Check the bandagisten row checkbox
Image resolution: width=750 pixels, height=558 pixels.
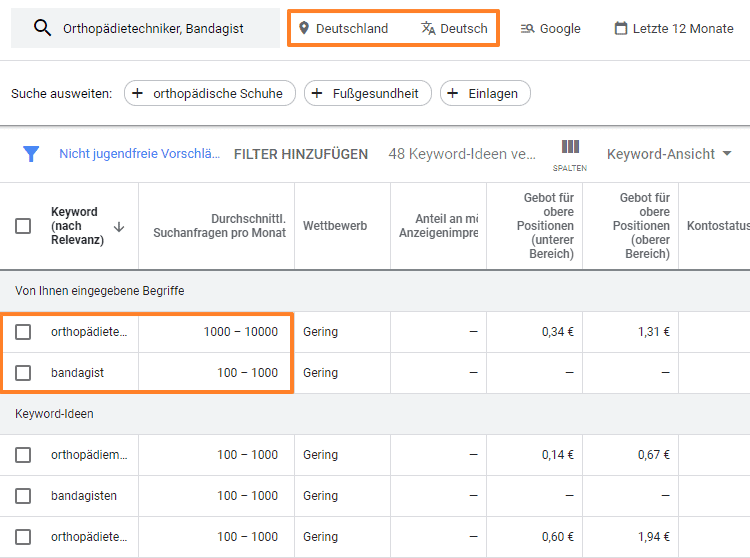click(23, 496)
